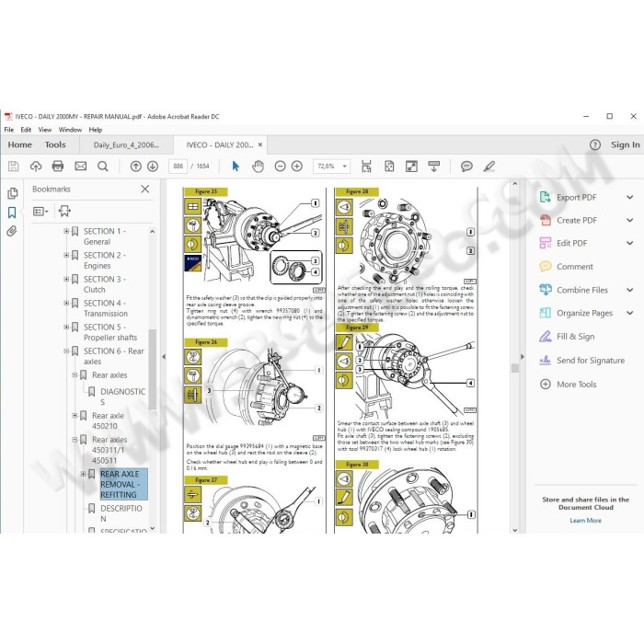The image size is (644, 644).
Task: Collapse the left navigation pane arrow
Action: (x=164, y=357)
